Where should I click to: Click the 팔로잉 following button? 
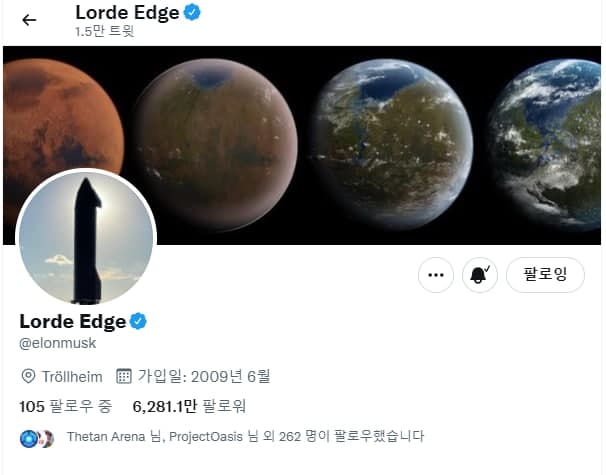(545, 275)
